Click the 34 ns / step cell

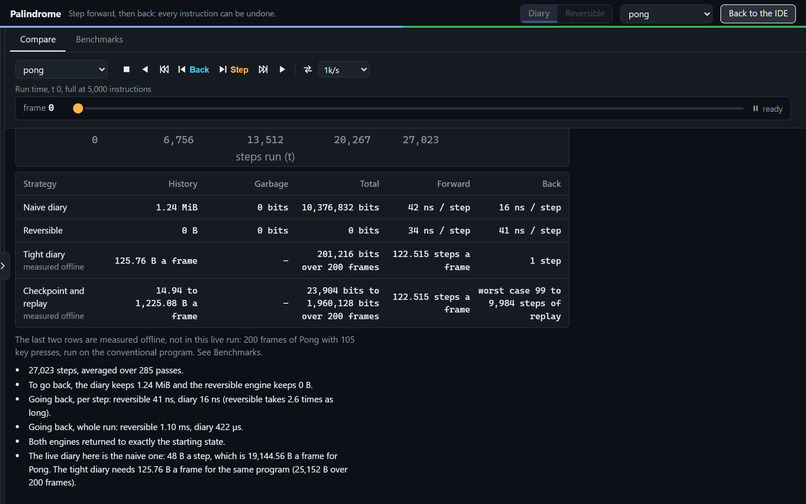coord(439,230)
